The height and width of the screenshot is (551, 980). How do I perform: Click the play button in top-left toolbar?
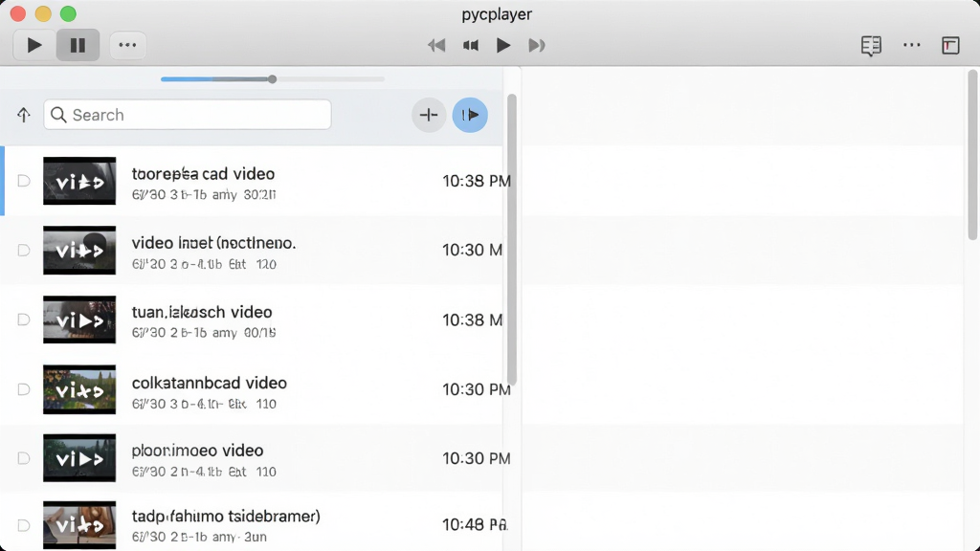pos(34,45)
